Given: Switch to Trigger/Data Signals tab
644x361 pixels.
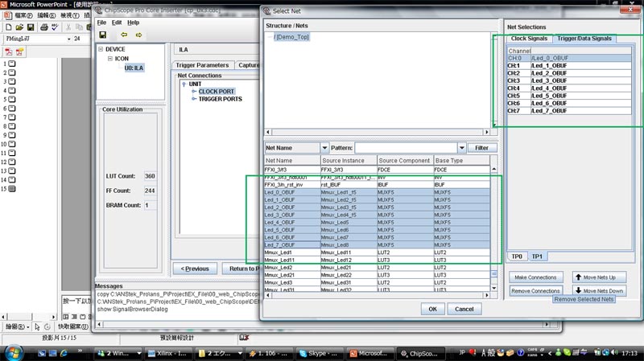Looking at the screenshot, I should click(584, 38).
